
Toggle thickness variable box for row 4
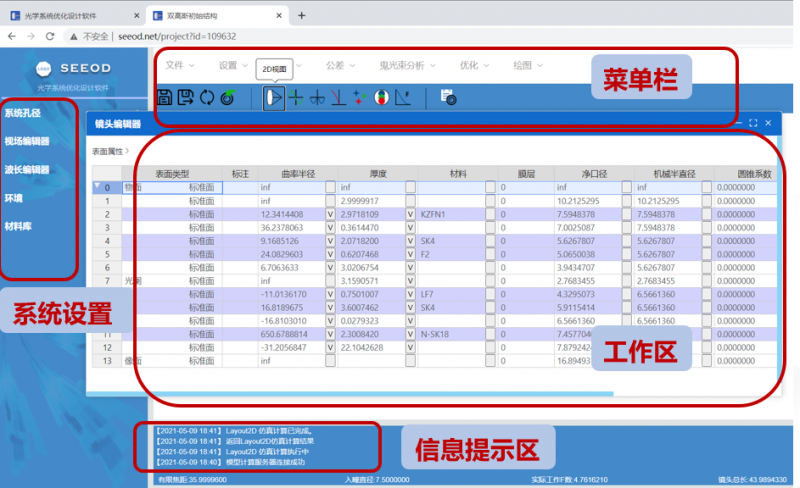pos(410,241)
